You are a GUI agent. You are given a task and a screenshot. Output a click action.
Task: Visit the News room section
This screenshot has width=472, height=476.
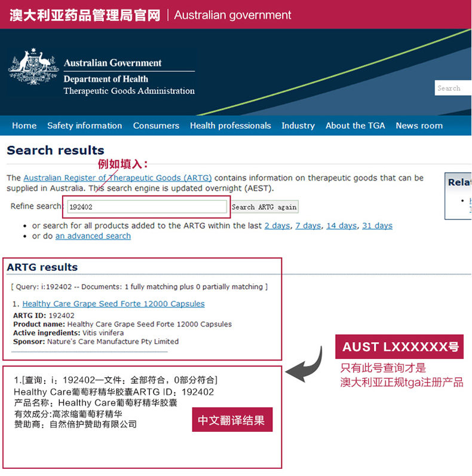(x=419, y=126)
